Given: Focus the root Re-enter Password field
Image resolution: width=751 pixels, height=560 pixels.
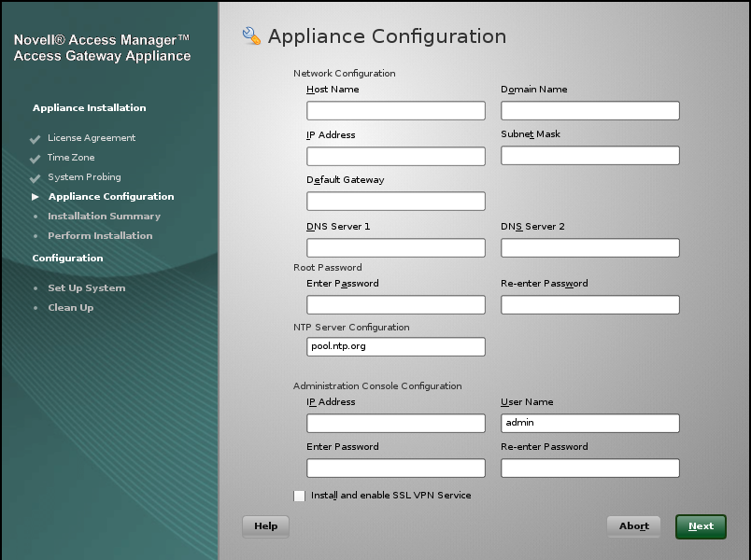Looking at the screenshot, I should 590,305.
